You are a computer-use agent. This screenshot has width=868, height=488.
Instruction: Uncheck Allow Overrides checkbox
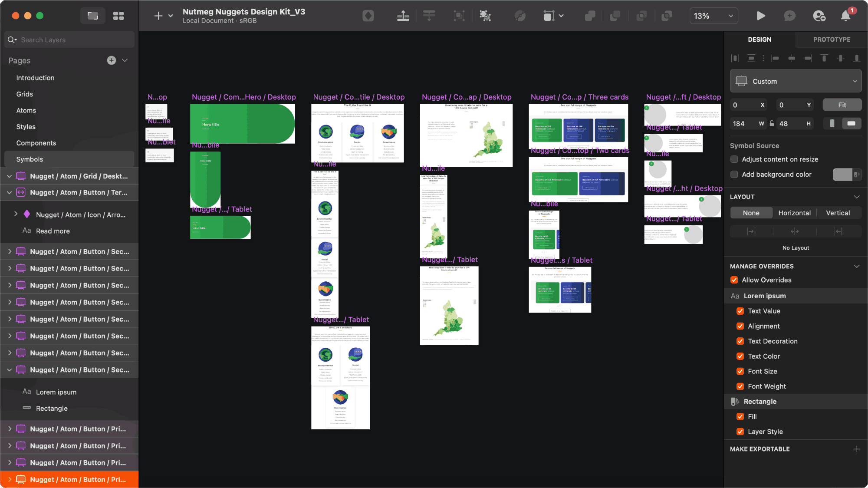pyautogui.click(x=734, y=280)
